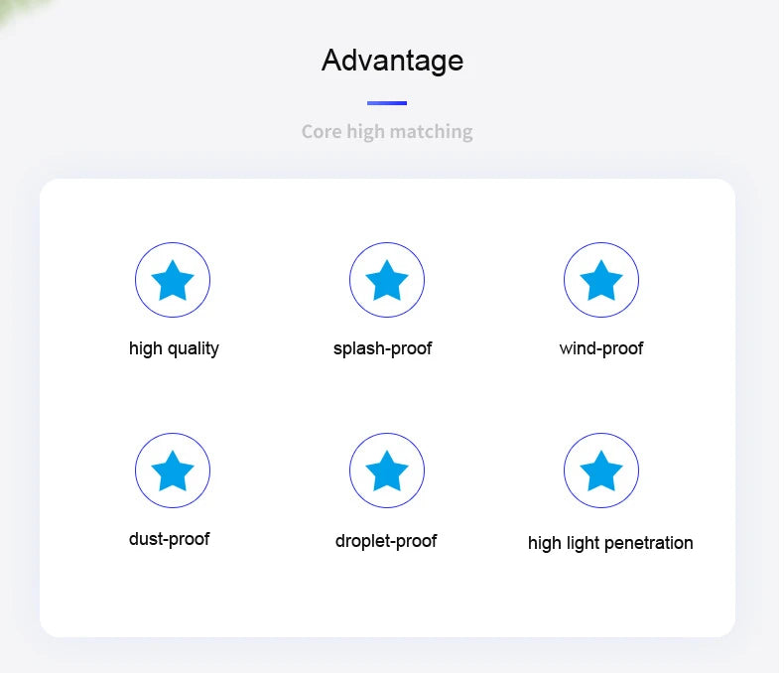
Task: Select the wind-proof label
Action: 601,348
